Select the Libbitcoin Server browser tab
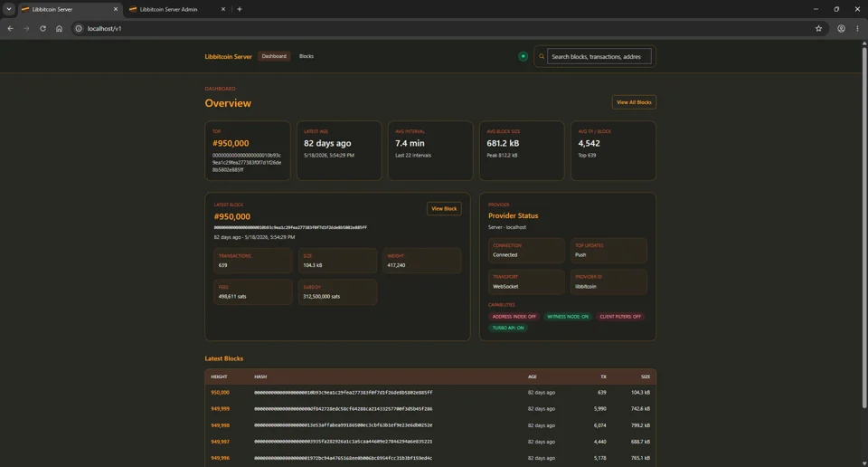 pos(70,9)
